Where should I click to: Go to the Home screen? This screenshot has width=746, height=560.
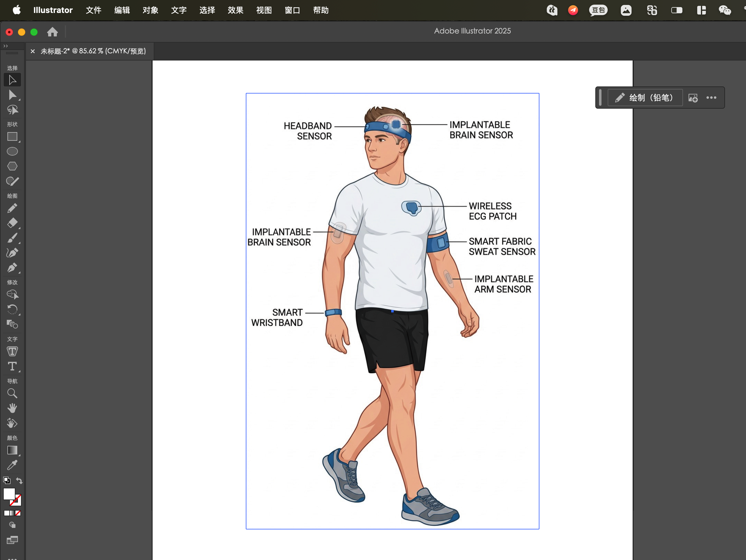click(52, 32)
